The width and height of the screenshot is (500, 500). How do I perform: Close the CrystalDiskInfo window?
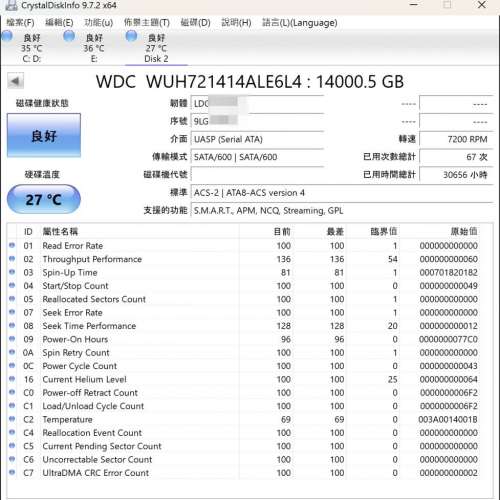point(482,5)
